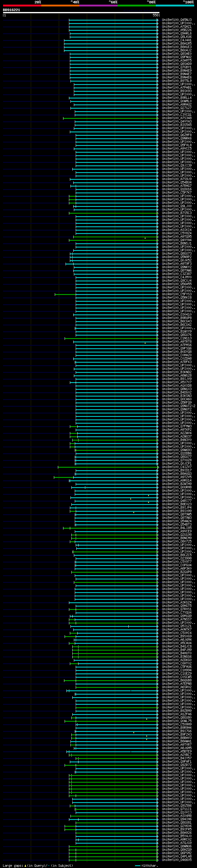The height and width of the screenshot is (868, 197).
Task: Click the purple ~60% identity legend segment
Action: point(98,6)
